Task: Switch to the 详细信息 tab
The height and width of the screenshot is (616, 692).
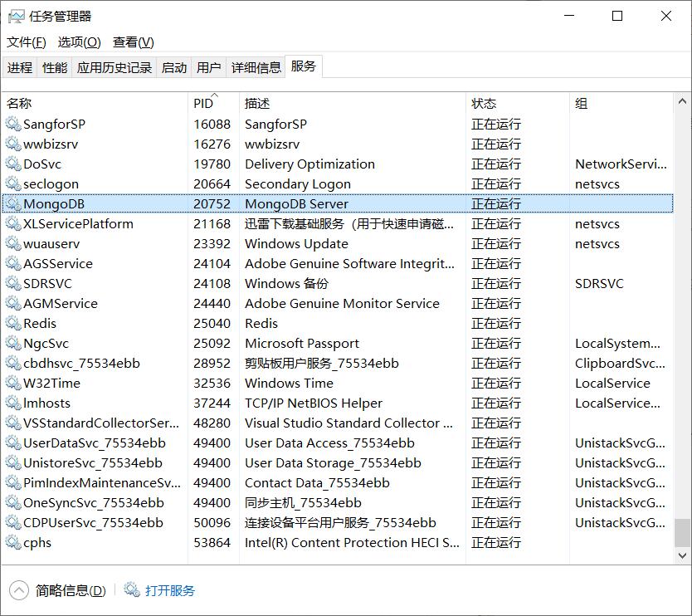Action: click(x=256, y=67)
